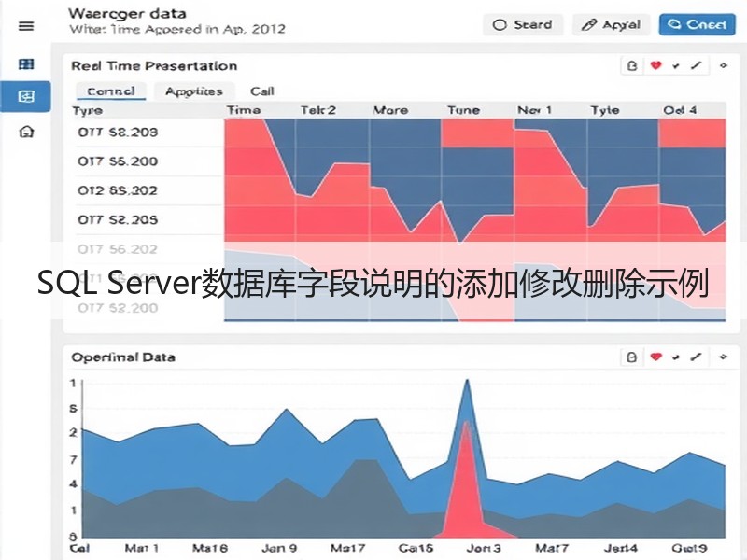Switch to the Cornel tab

pos(111,91)
